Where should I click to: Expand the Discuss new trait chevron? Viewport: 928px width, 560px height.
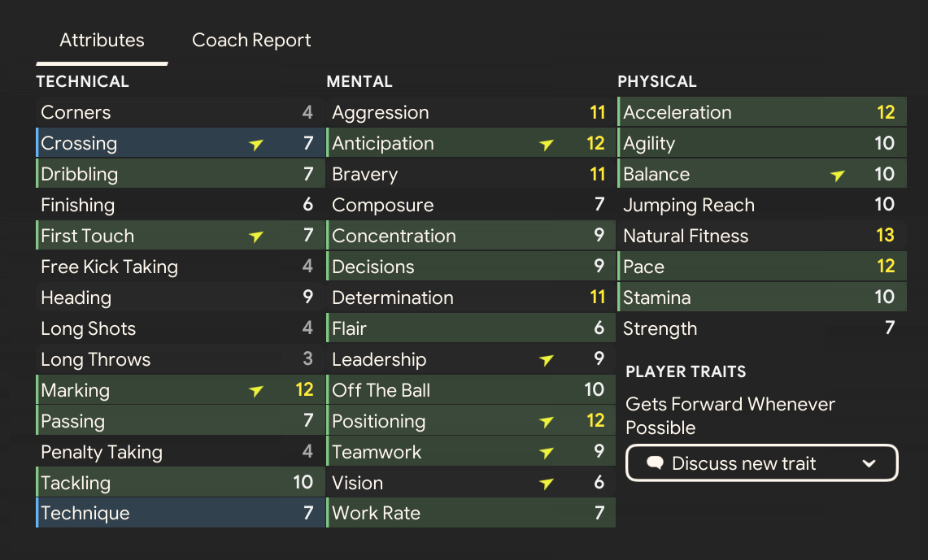point(869,463)
